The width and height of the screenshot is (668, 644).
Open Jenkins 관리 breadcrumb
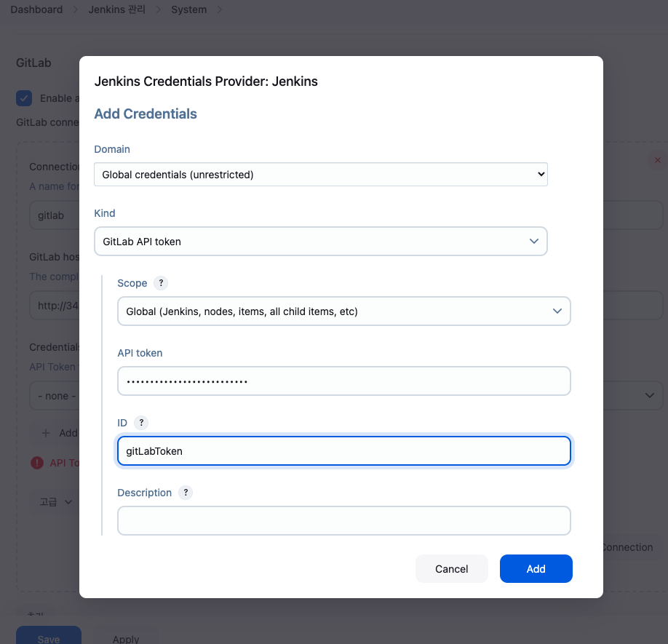coord(116,9)
